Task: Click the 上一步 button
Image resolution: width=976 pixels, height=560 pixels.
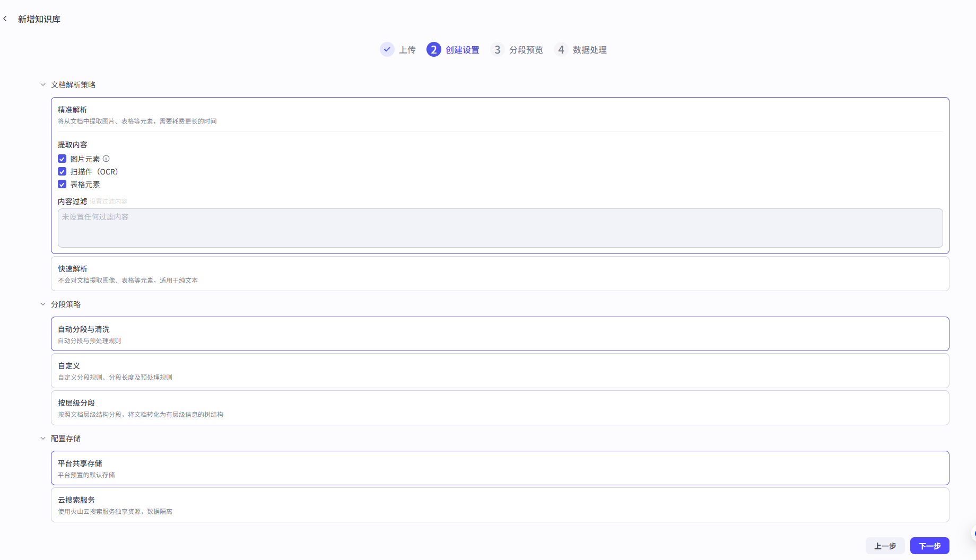Action: [885, 546]
